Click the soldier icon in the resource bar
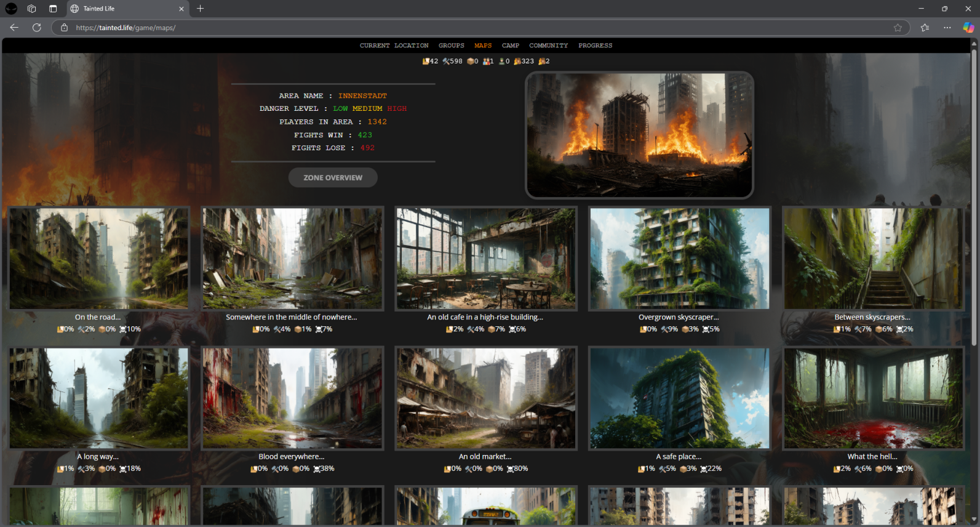The image size is (980, 527). coord(501,62)
